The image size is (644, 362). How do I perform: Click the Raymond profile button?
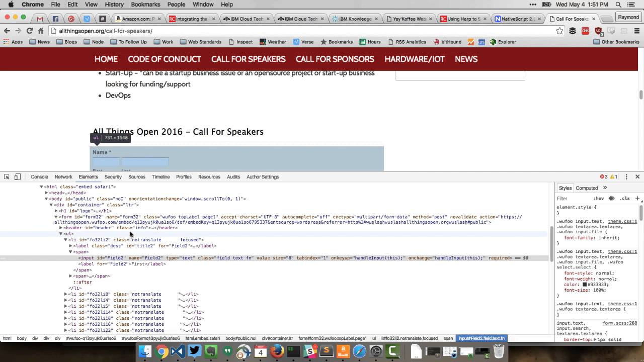click(x=628, y=17)
